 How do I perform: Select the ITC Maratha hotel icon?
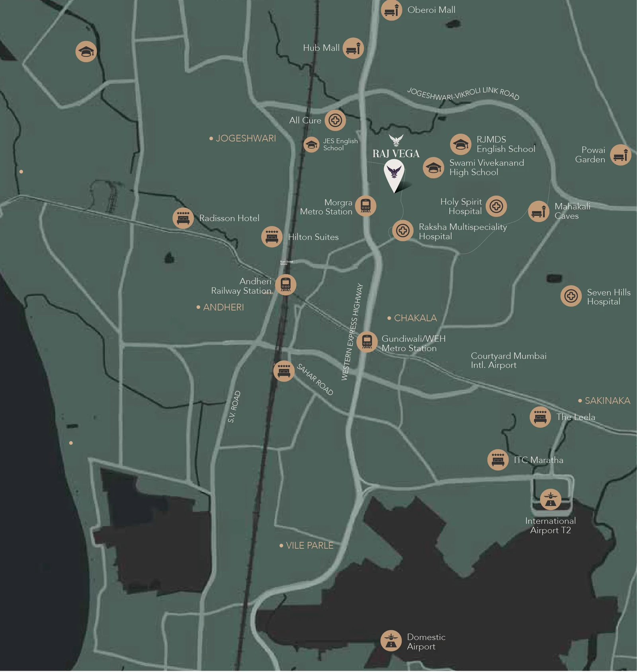pyautogui.click(x=498, y=460)
